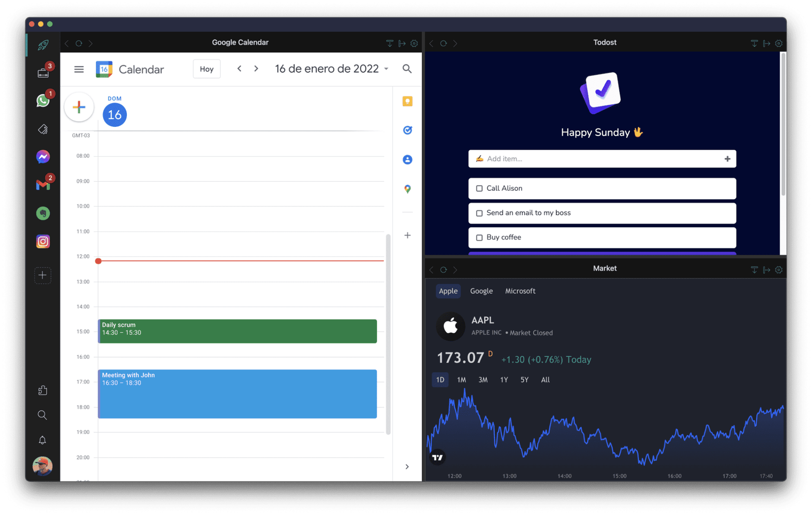
Task: Open Google Tasks in the Calendar side panel
Action: coord(407,130)
